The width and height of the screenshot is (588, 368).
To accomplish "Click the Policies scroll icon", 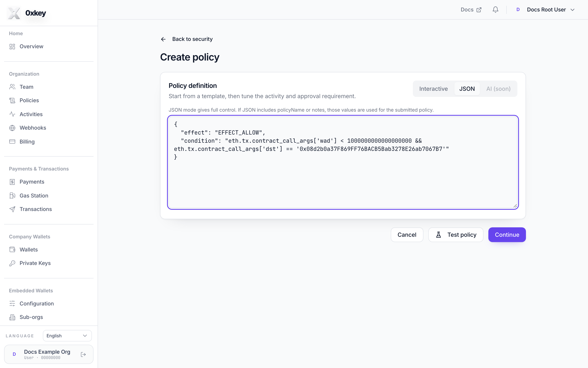I will pyautogui.click(x=12, y=101).
